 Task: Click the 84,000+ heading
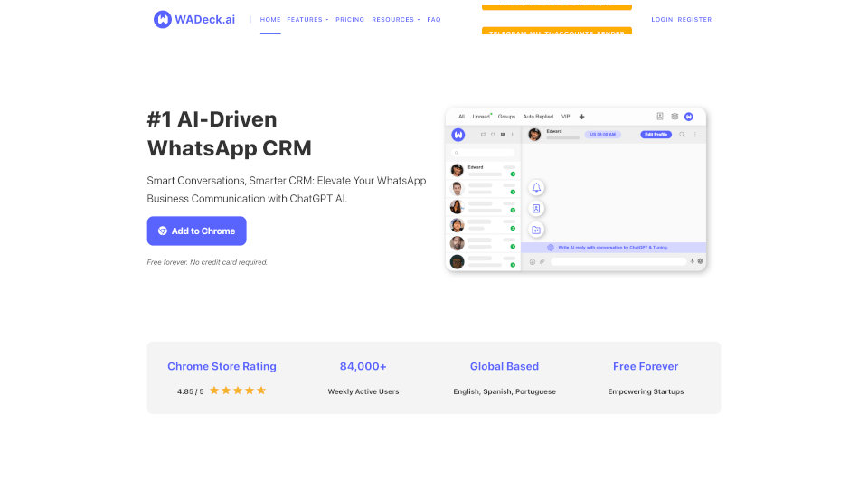point(363,366)
